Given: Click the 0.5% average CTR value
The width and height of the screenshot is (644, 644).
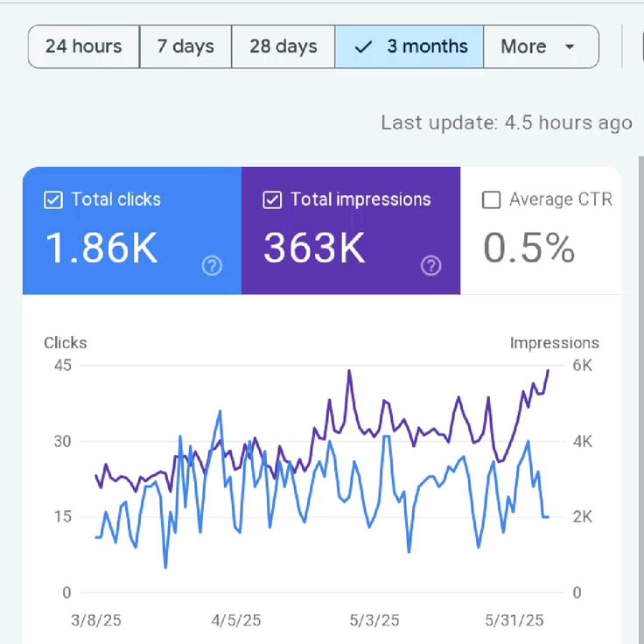Looking at the screenshot, I should [x=528, y=248].
